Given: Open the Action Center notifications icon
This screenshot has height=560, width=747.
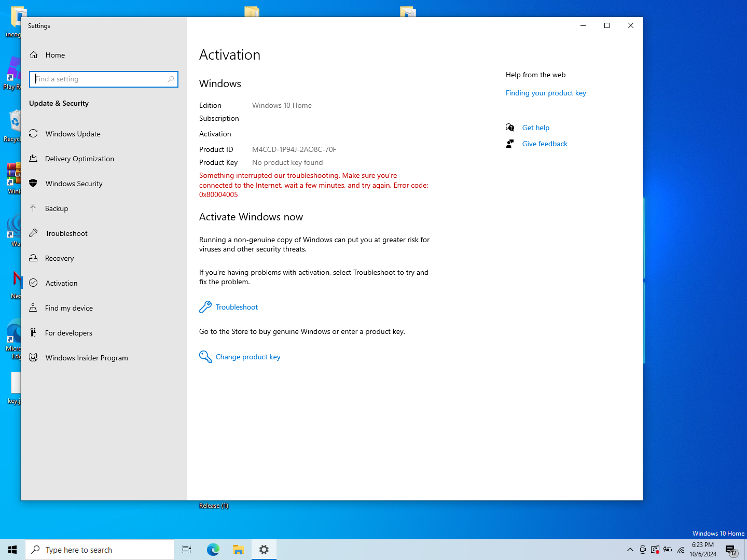Looking at the screenshot, I should click(x=731, y=550).
